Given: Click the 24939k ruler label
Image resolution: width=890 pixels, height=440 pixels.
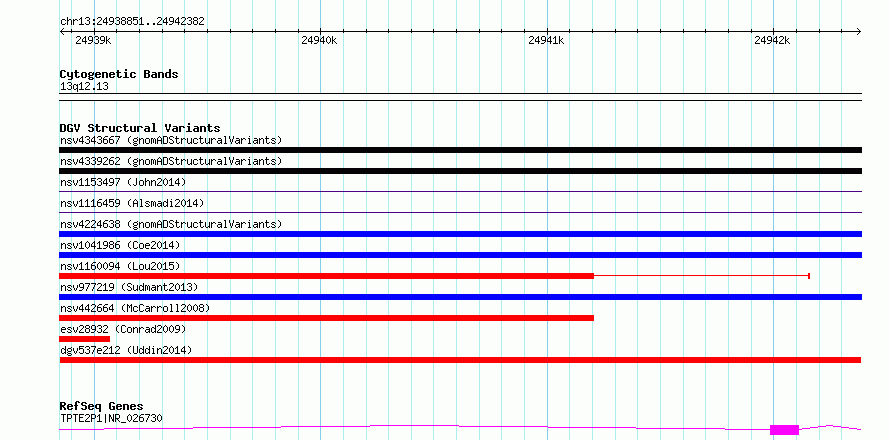Looking at the screenshot, I should point(93,40).
